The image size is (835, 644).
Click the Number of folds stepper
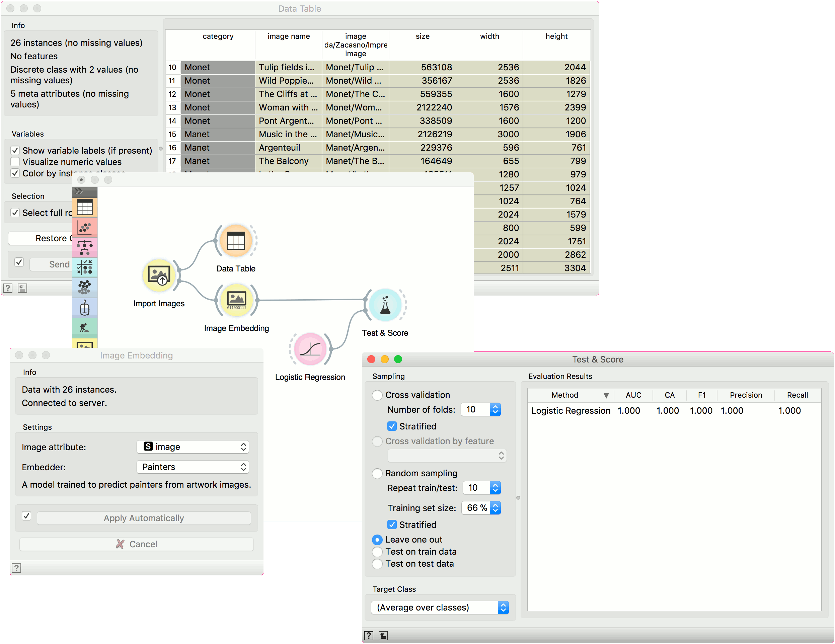click(x=495, y=409)
